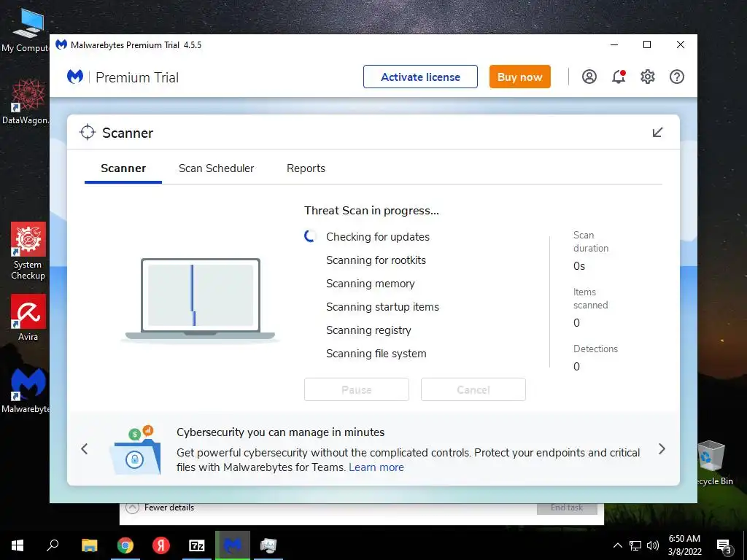Cancel the threat scan

473,389
